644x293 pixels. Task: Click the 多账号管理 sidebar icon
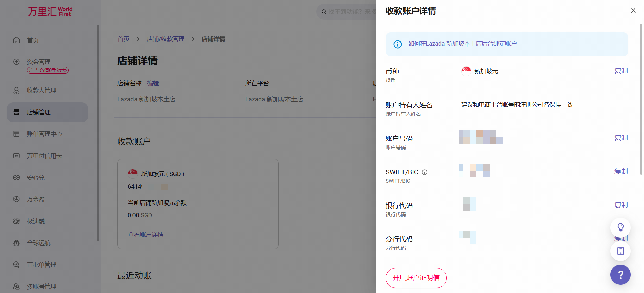[x=16, y=286]
